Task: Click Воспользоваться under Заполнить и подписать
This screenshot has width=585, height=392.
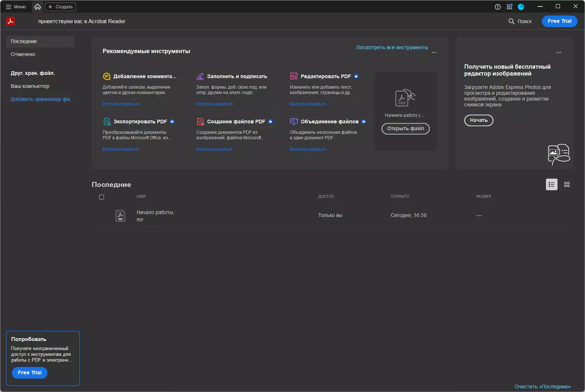Action: [x=214, y=104]
